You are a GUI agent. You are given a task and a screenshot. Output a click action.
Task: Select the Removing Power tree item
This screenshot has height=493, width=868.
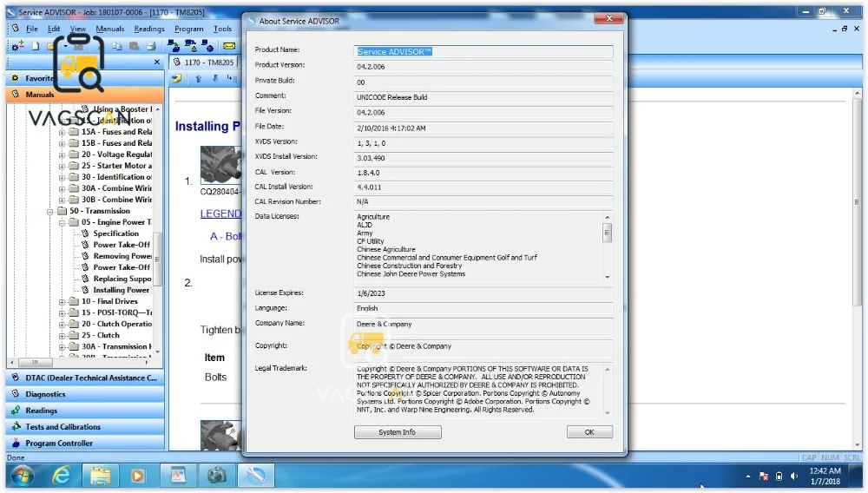[x=122, y=256]
